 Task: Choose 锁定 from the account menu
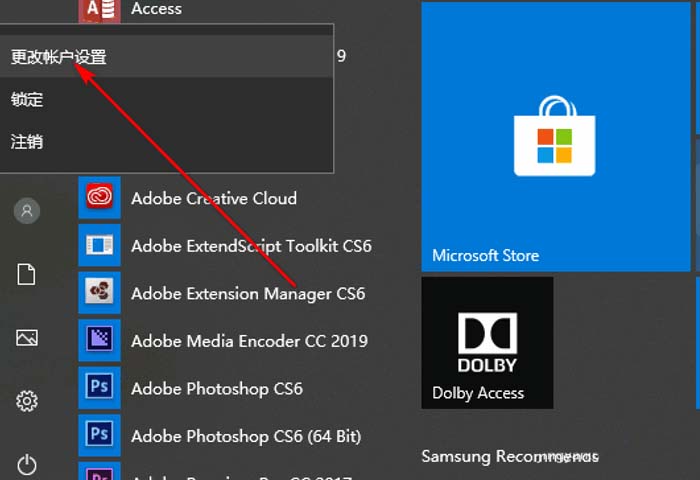point(27,99)
